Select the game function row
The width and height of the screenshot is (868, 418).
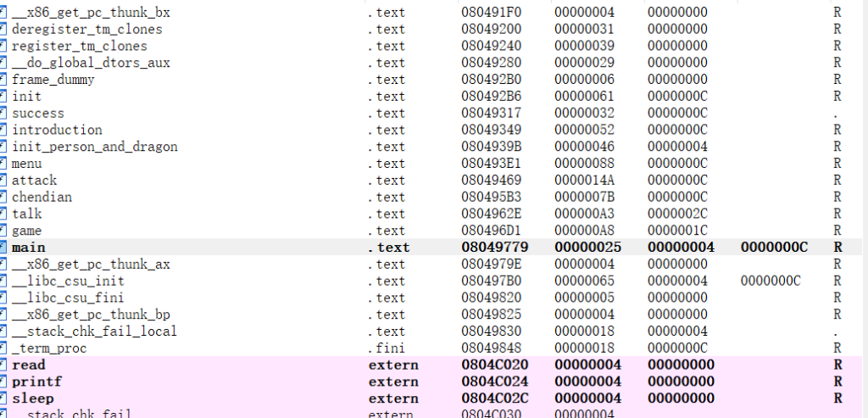click(26, 231)
